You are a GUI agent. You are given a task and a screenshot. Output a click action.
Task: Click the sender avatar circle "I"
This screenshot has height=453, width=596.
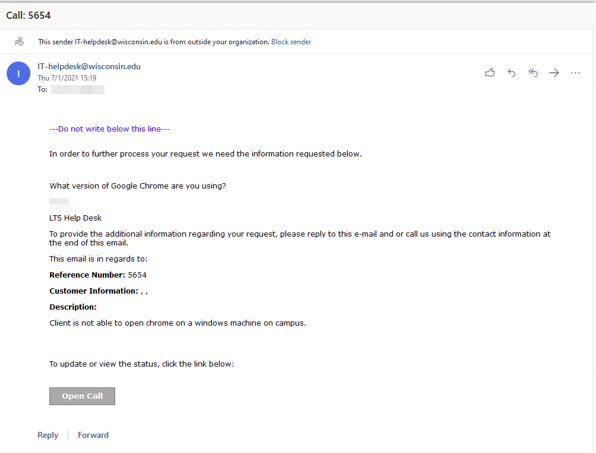(18, 73)
